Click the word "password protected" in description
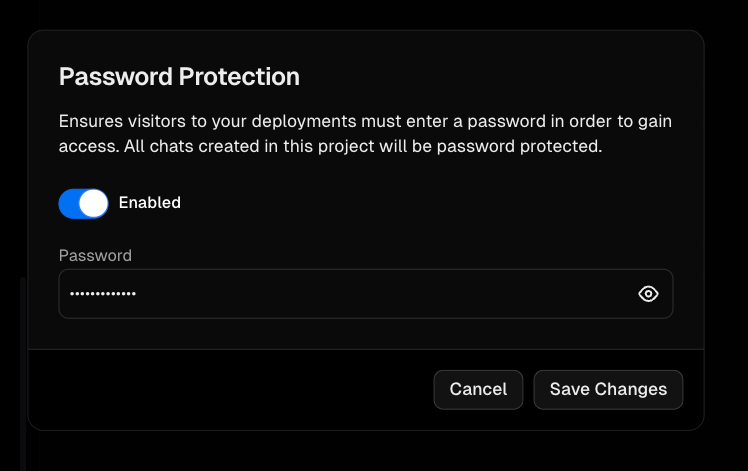Viewport: 748px width, 471px height. pyautogui.click(x=518, y=146)
